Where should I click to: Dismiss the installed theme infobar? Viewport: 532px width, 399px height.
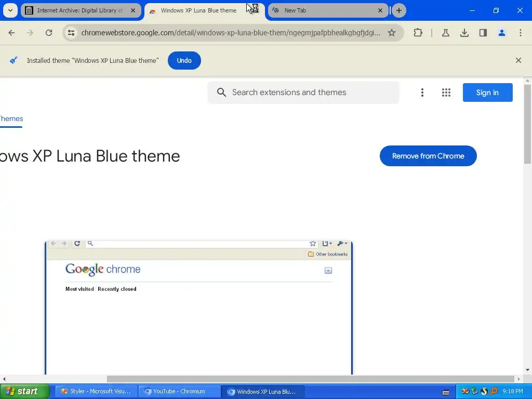pyautogui.click(x=518, y=60)
